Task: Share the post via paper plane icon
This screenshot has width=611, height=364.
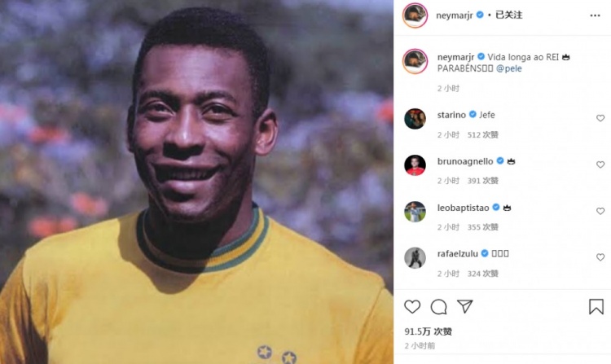Action: (465, 306)
